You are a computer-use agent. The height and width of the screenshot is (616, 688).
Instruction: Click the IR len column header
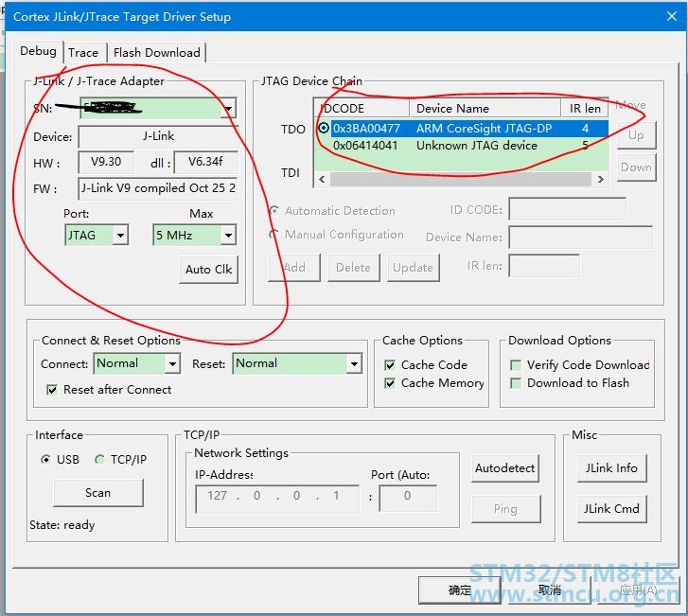(x=585, y=109)
